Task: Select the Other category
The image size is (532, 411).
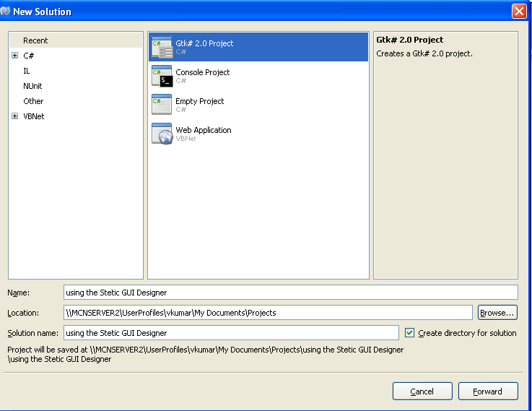Action: pos(33,101)
